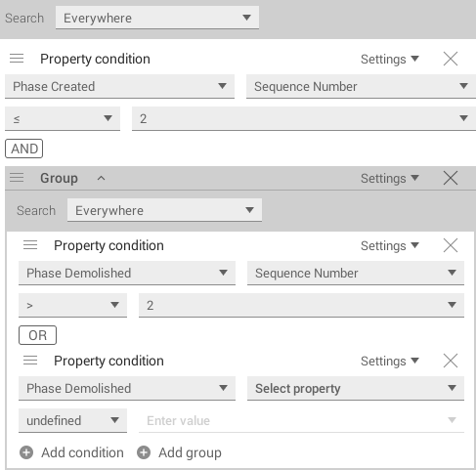This screenshot has width=476, height=470.
Task: Click drag handle of first Property condition
Action: 17,59
